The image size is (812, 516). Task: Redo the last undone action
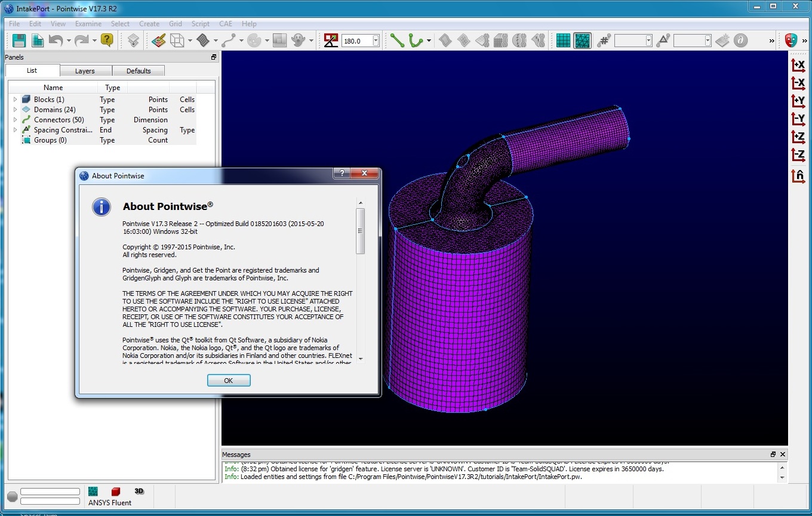[81, 41]
